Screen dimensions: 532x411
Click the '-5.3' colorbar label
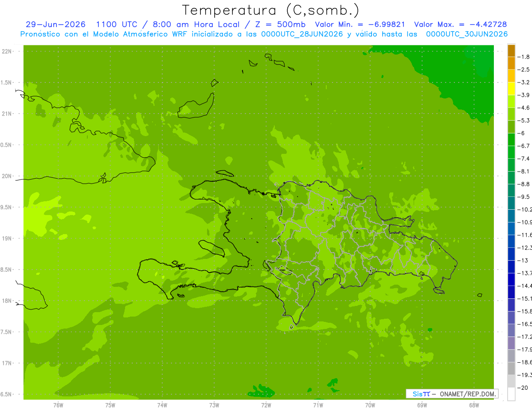pyautogui.click(x=524, y=120)
